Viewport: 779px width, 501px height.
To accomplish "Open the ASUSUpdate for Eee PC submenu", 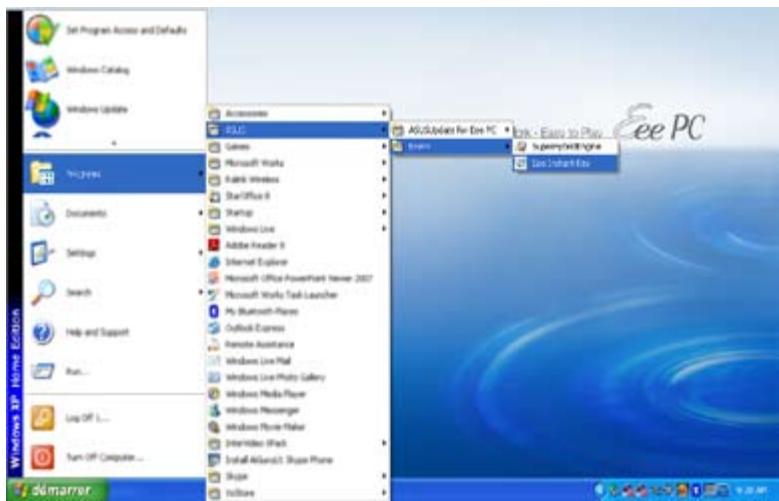I will [x=452, y=130].
